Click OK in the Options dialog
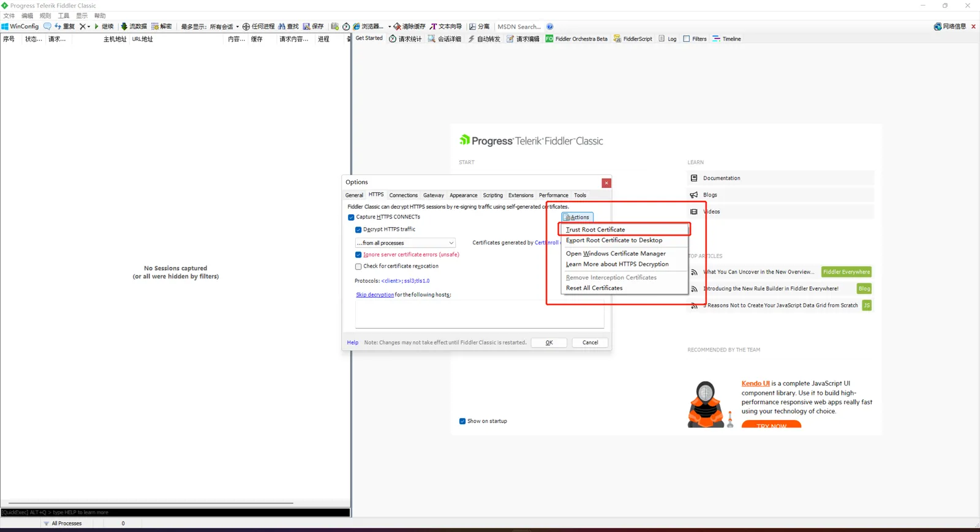 549,343
